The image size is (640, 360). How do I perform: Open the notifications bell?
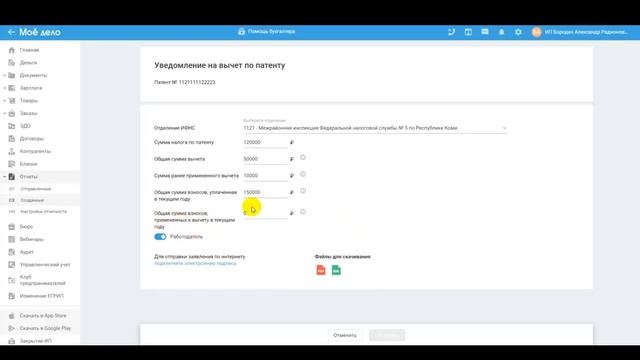(502, 32)
